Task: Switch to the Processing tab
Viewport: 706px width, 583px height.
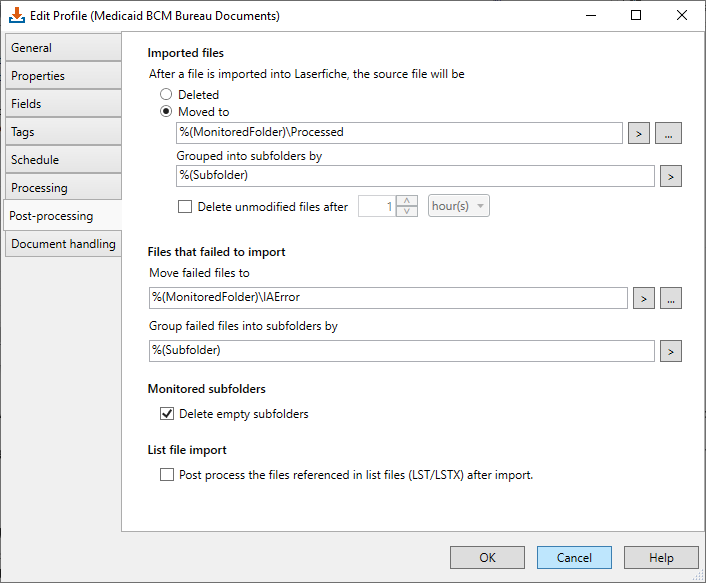Action: 63,187
